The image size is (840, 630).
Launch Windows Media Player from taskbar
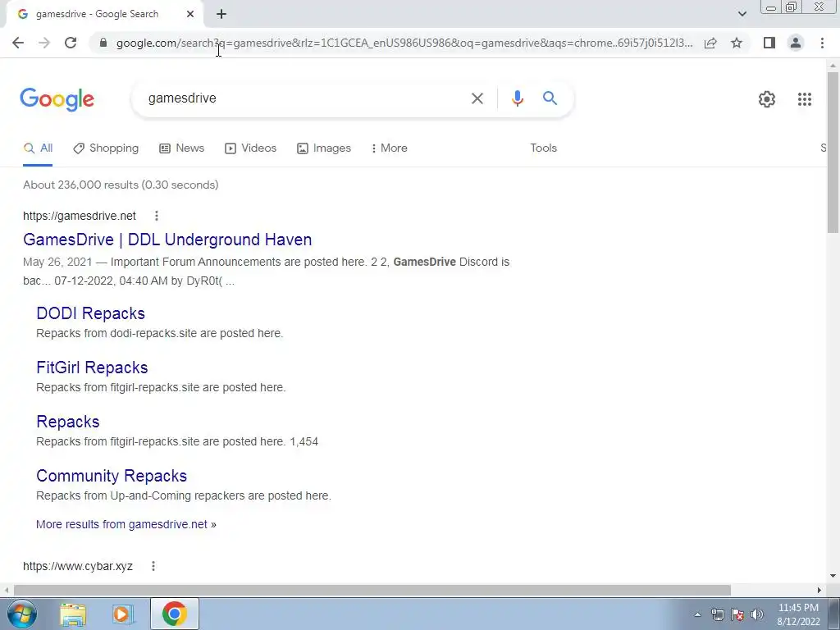tap(123, 614)
